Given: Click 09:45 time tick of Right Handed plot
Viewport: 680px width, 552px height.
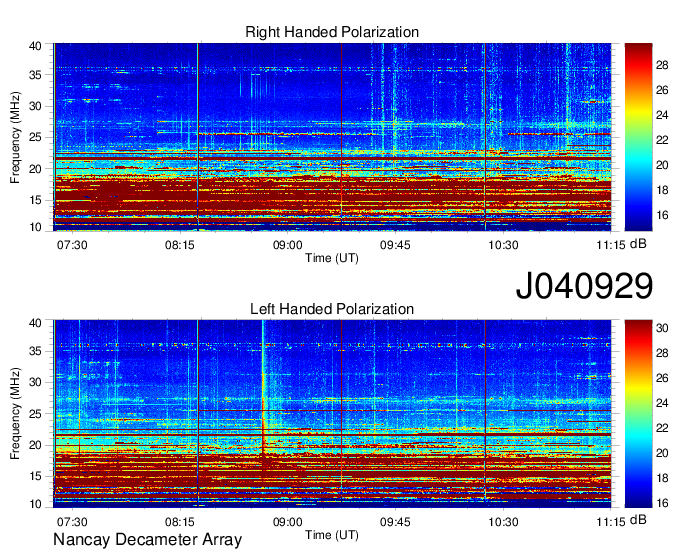Looking at the screenshot, I should tap(395, 245).
